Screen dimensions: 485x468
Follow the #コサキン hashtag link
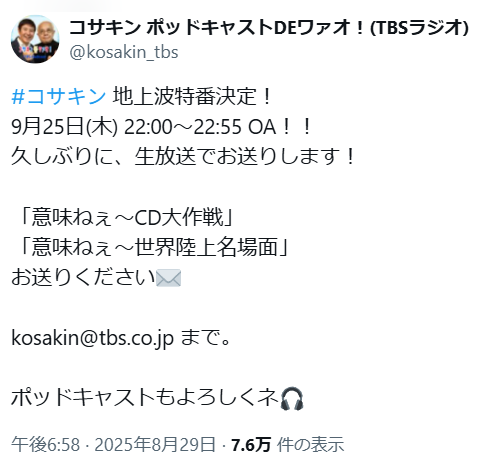point(59,96)
